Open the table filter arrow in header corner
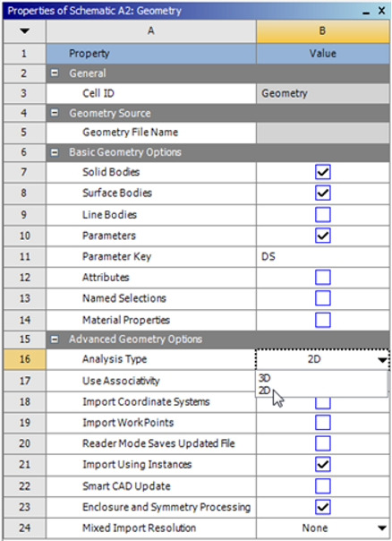The height and width of the screenshot is (541, 392). click(x=24, y=31)
